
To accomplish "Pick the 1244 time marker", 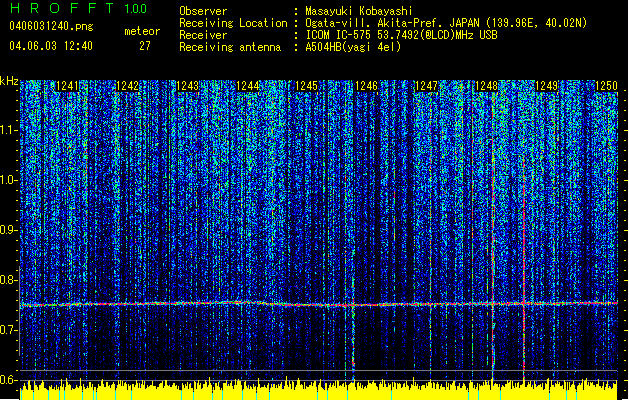I will click(x=248, y=87).
